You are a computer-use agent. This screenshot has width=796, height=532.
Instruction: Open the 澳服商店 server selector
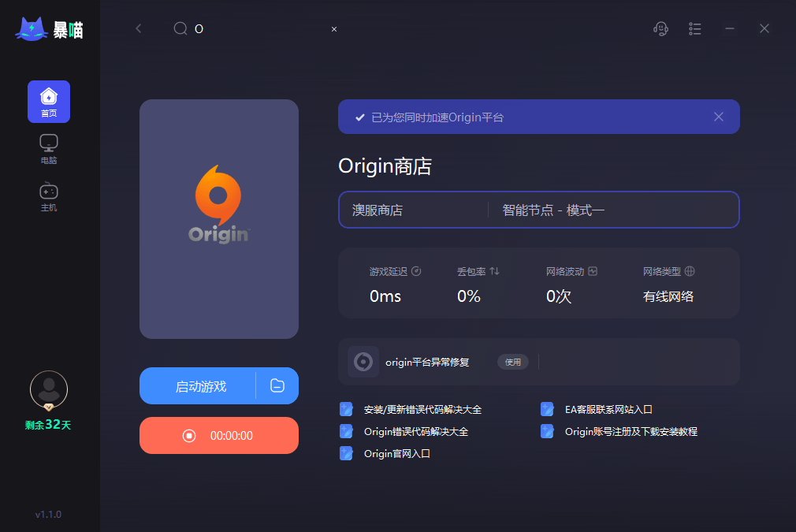pos(413,210)
